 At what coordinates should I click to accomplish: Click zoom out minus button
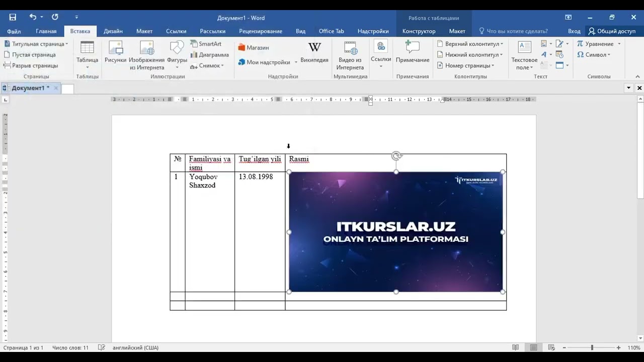click(565, 347)
